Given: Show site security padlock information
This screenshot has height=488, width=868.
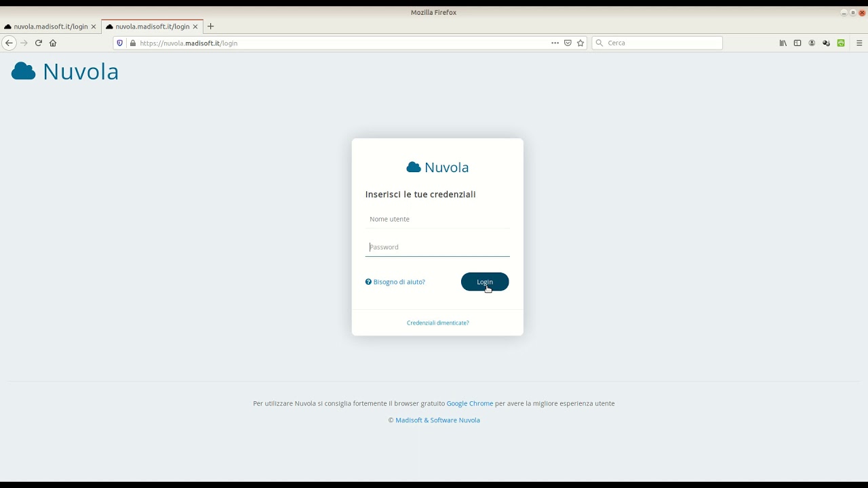Looking at the screenshot, I should pyautogui.click(x=133, y=43).
